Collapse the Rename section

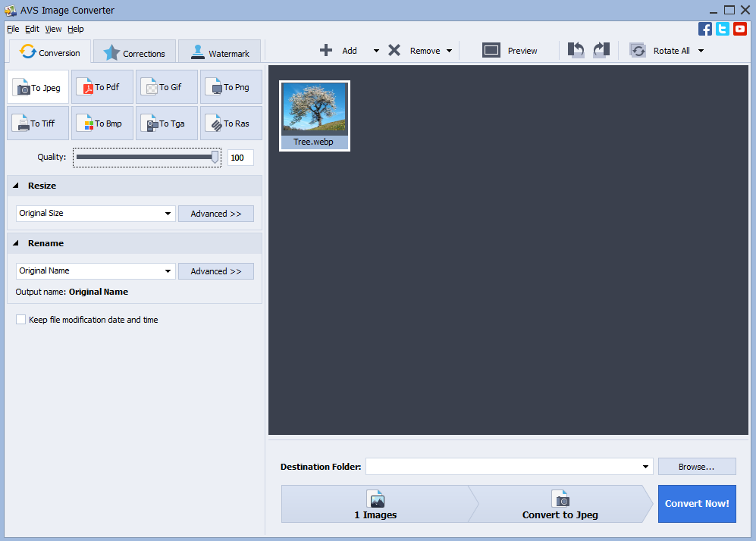[16, 243]
